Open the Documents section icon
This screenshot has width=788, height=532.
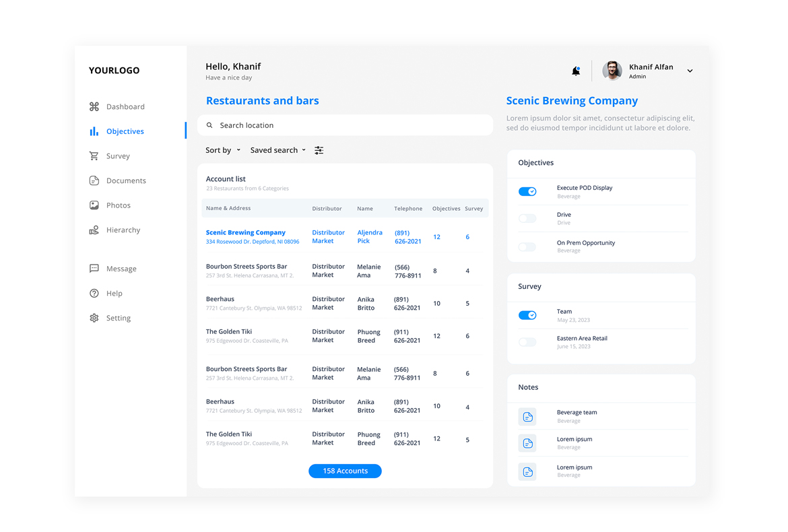(x=94, y=180)
